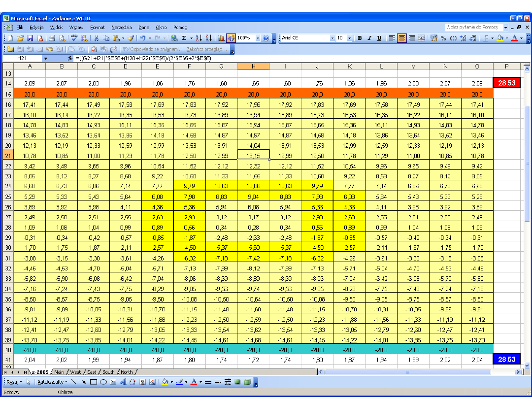Image resolution: width=532 pixels, height=399 pixels.
Task: Insert WordArt from the drawing toolbar
Action: tap(123, 382)
